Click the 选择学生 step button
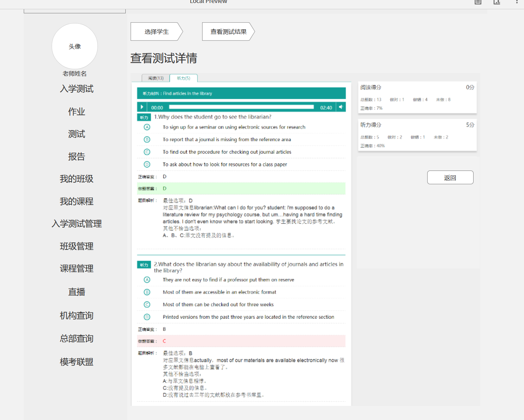 157,32
